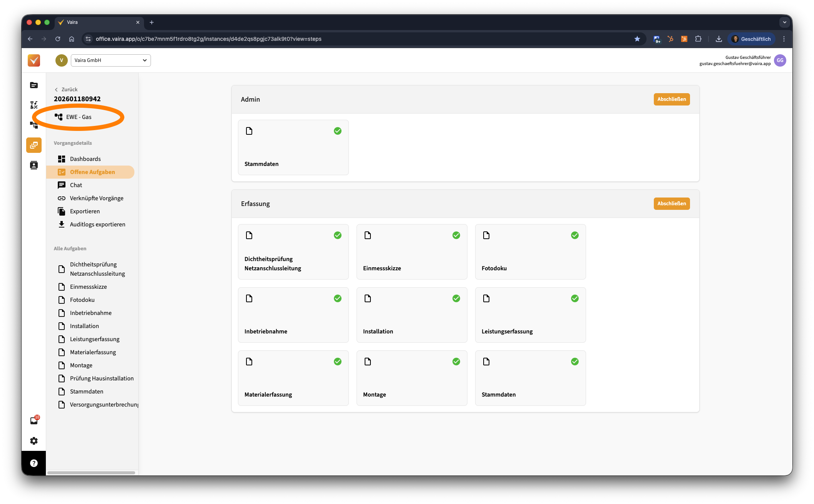Open the Chrome three-dot menu
814x504 pixels.
784,39
